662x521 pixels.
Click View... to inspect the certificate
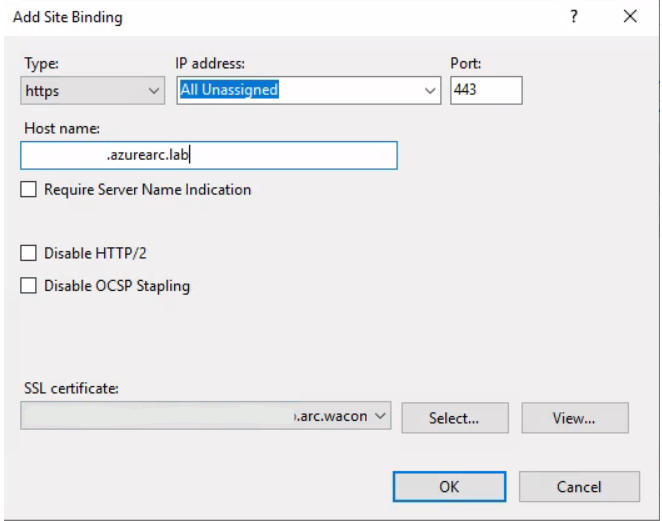[x=574, y=418]
